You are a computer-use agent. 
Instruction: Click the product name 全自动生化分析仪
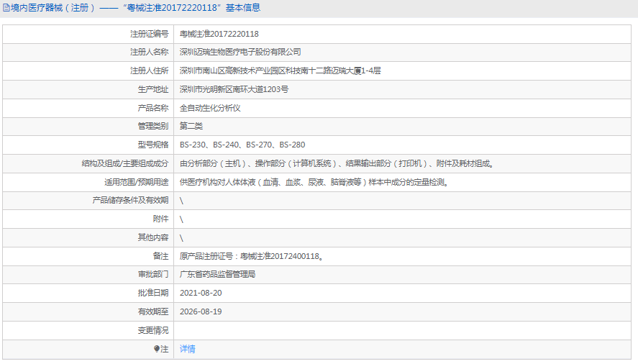[x=210, y=109]
